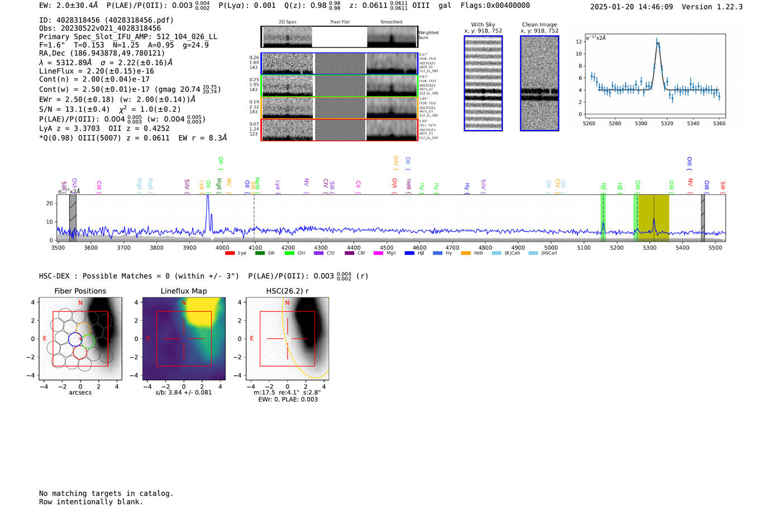
Task: Click the RA,Dec coordinates text
Action: coord(102,54)
